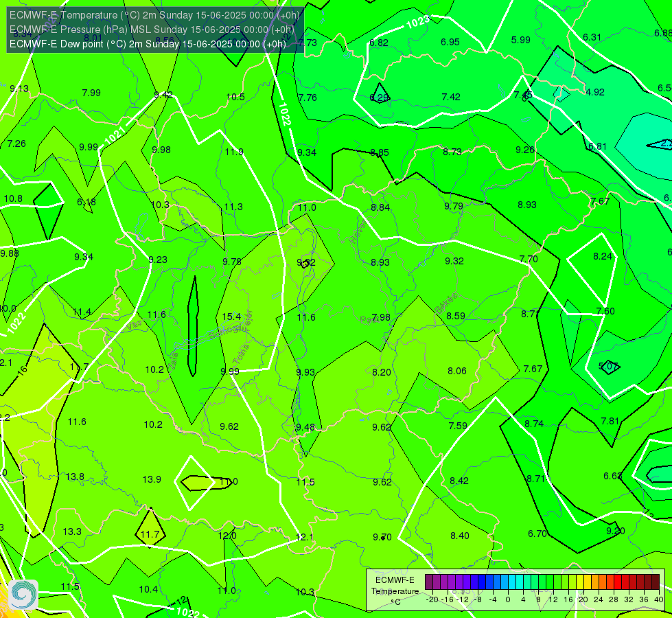Screen dimensions: 672x618
Task: Click the 11.3 temperature value
Action: [233, 207]
